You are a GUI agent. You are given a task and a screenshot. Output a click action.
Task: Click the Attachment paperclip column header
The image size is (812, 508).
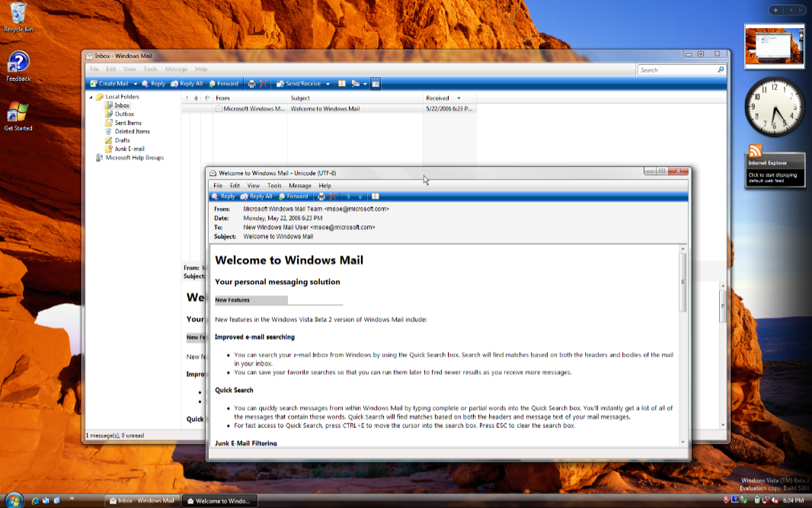click(x=196, y=98)
